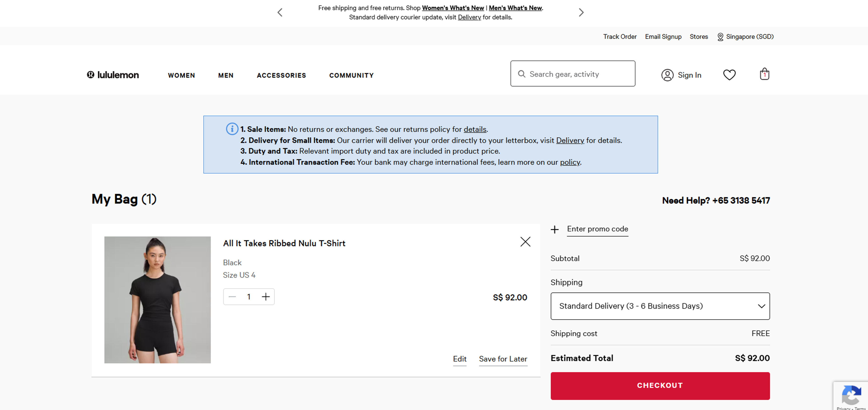Viewport: 868px width, 410px height.
Task: Click the previous announcement arrow in top banner
Action: pos(280,12)
